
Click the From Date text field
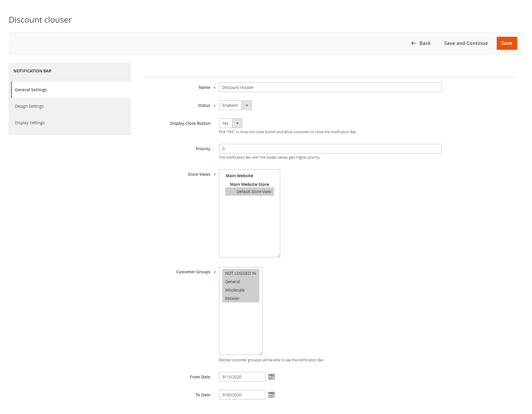pos(242,377)
